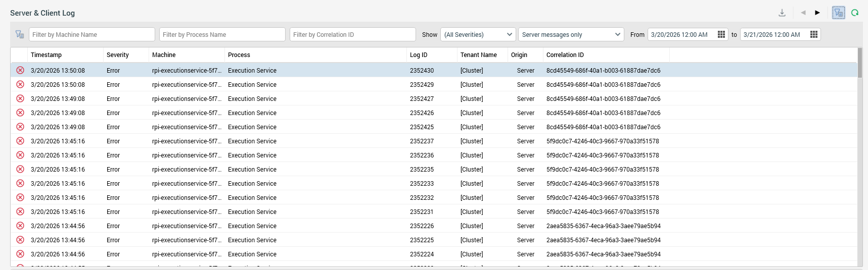Click error icon for Log ID 2352425
Image resolution: width=868 pixels, height=270 pixels.
click(x=20, y=127)
